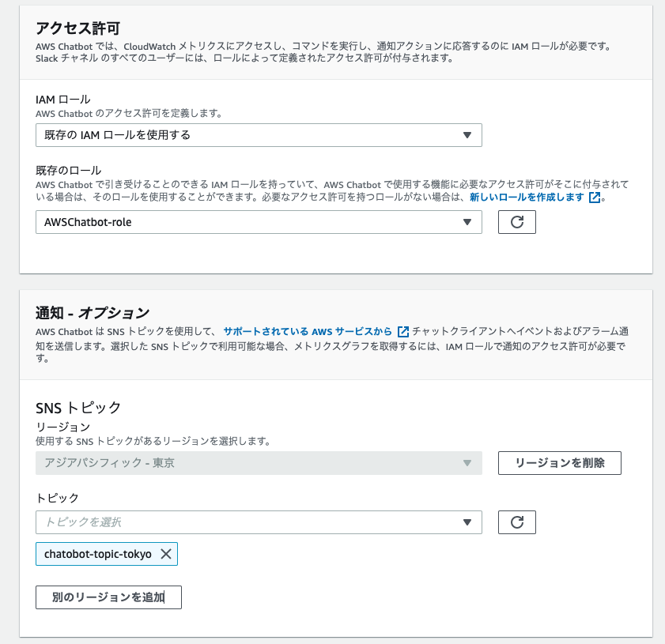Open the トピックを選択 topic dropdown
The image size is (665, 644).
pyautogui.click(x=257, y=522)
